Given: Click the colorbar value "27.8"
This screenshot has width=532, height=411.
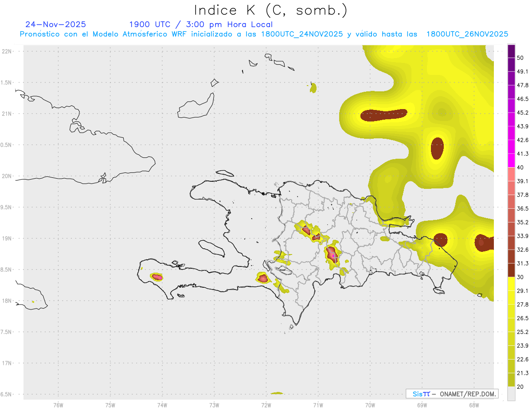Looking at the screenshot, I should 523,304.
